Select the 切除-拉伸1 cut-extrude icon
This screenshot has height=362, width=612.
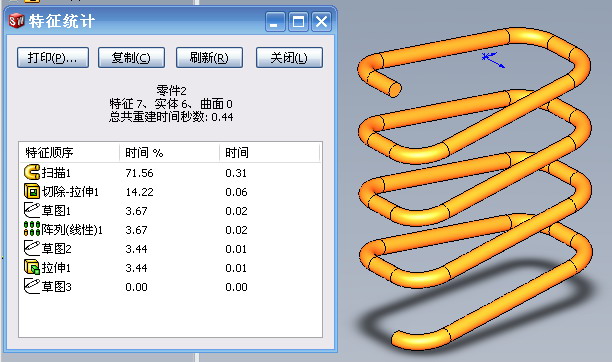coord(32,191)
